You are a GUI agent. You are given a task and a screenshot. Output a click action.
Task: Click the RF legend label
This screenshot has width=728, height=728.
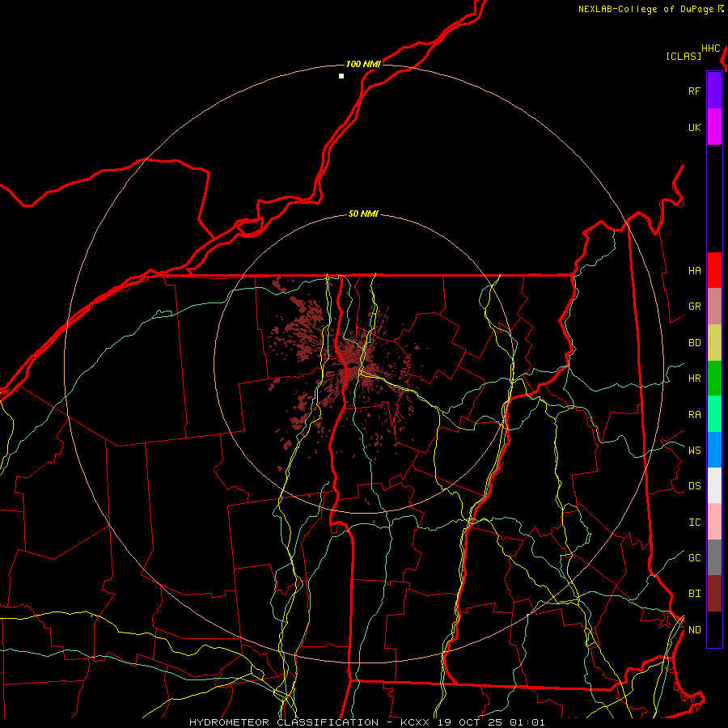pyautogui.click(x=694, y=91)
